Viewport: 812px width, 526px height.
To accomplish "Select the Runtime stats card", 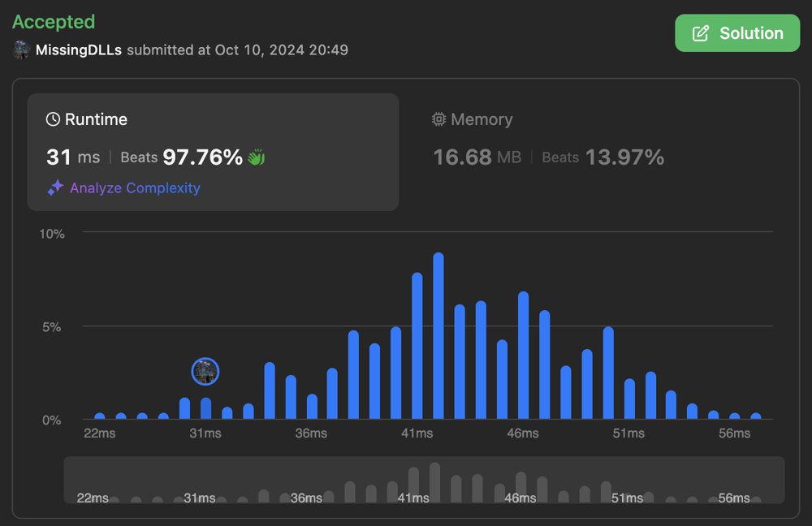I will tap(213, 152).
